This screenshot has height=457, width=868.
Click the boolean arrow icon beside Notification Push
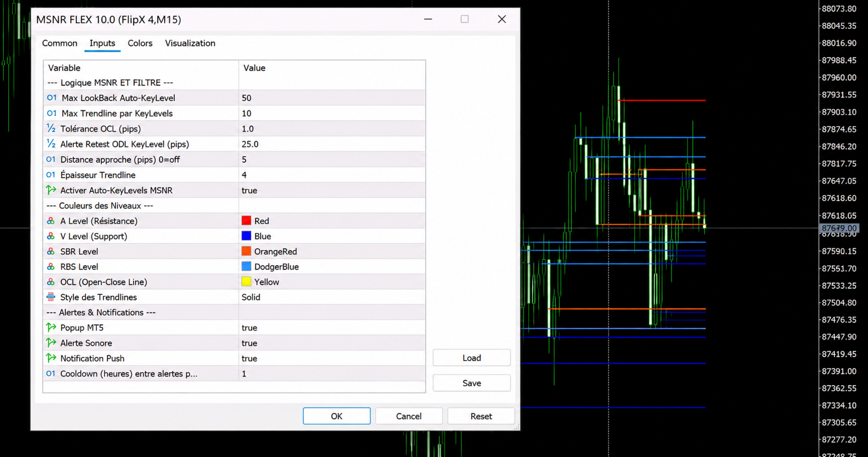(x=51, y=358)
